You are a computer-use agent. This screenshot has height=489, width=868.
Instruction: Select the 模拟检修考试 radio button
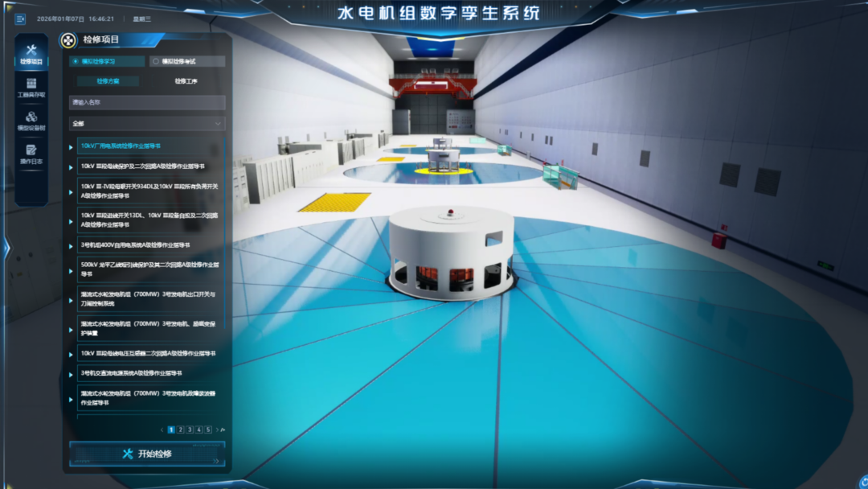click(156, 61)
